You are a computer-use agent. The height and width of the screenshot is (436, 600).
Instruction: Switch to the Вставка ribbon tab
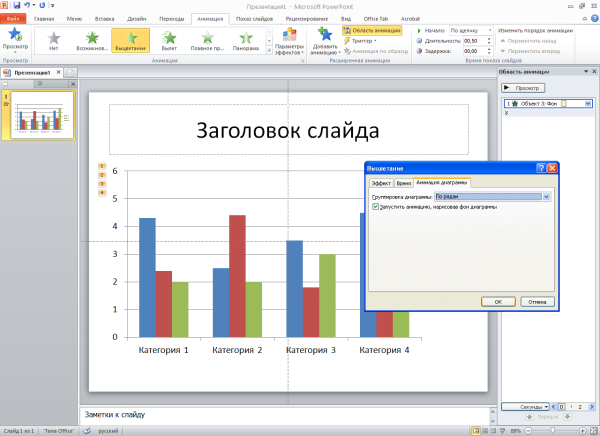[x=104, y=19]
